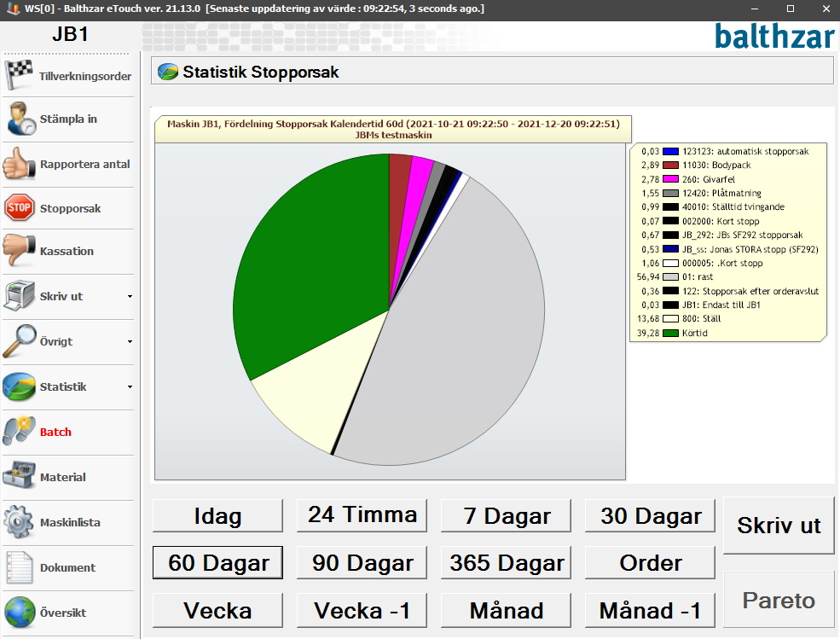
Task: Click the brown swatch for 11030: Bodypack
Action: [670, 166]
